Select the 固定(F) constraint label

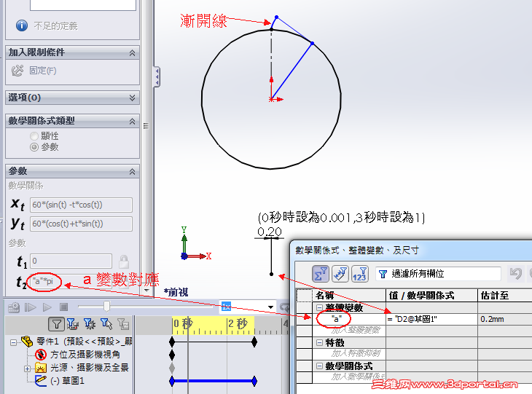click(43, 71)
